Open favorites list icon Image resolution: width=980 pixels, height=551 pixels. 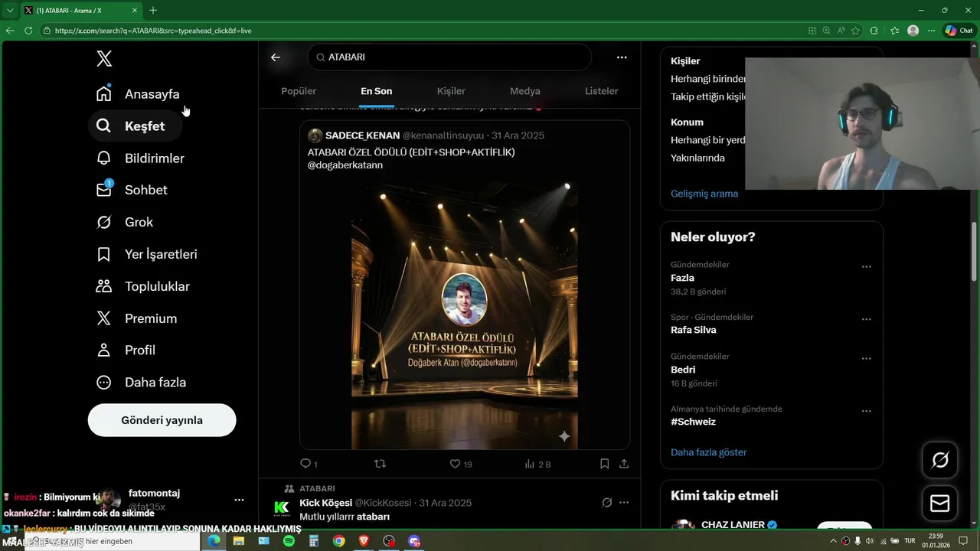point(894,31)
